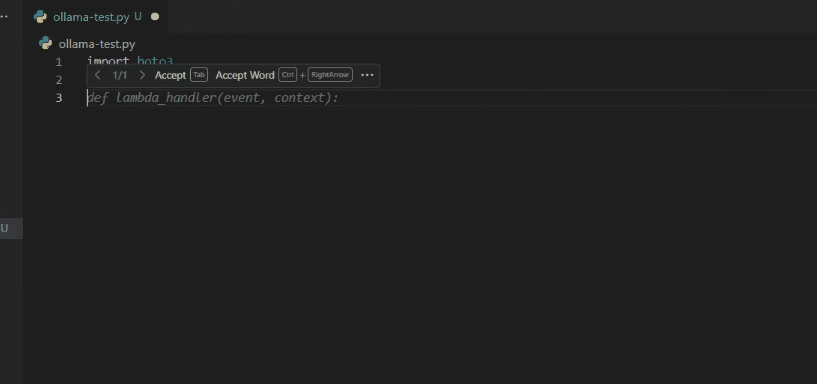Click Accept Word in suggestion toolbar

click(245, 75)
